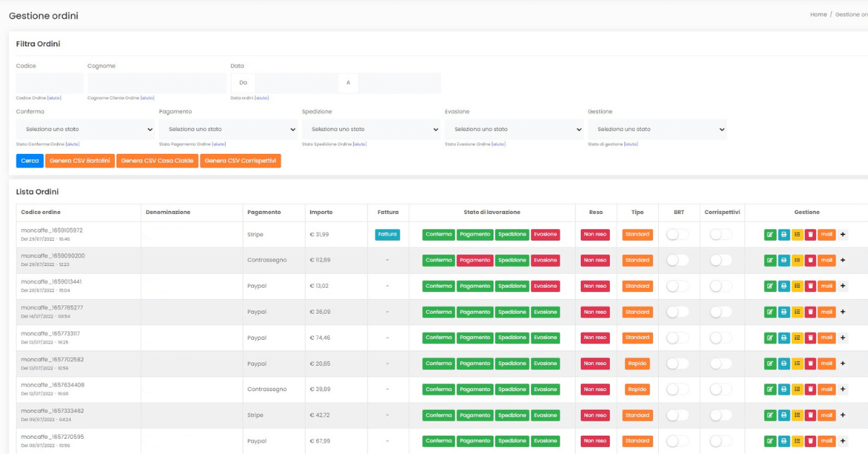Go to Home breadcrumb link
Screen dimensions: 868x454
[x=818, y=14]
